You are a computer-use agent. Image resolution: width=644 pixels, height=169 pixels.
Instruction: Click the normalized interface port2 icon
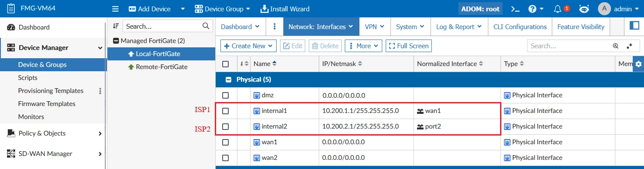[420, 126]
